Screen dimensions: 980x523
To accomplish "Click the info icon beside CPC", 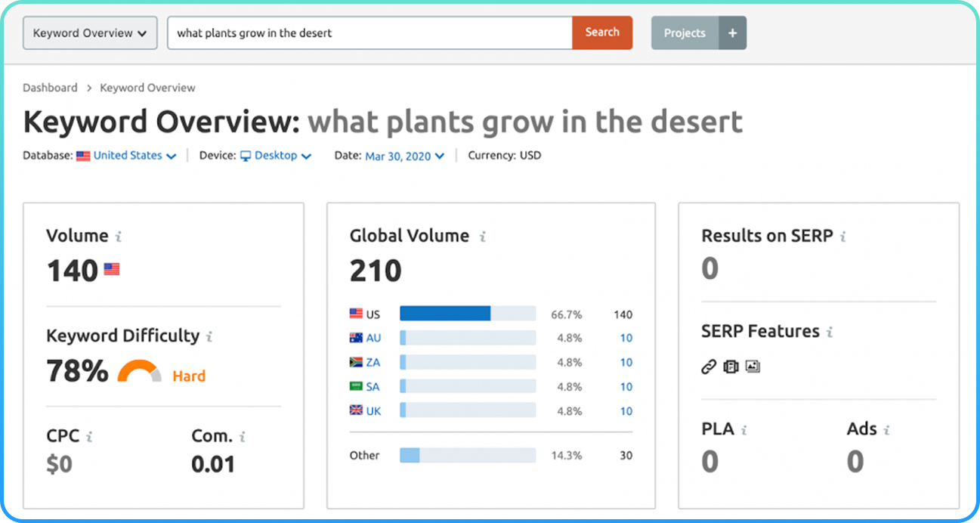I will [89, 437].
